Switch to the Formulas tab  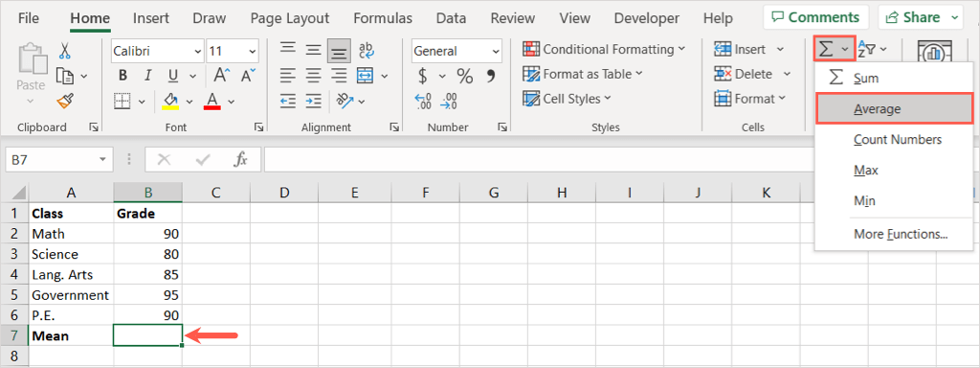pyautogui.click(x=383, y=18)
